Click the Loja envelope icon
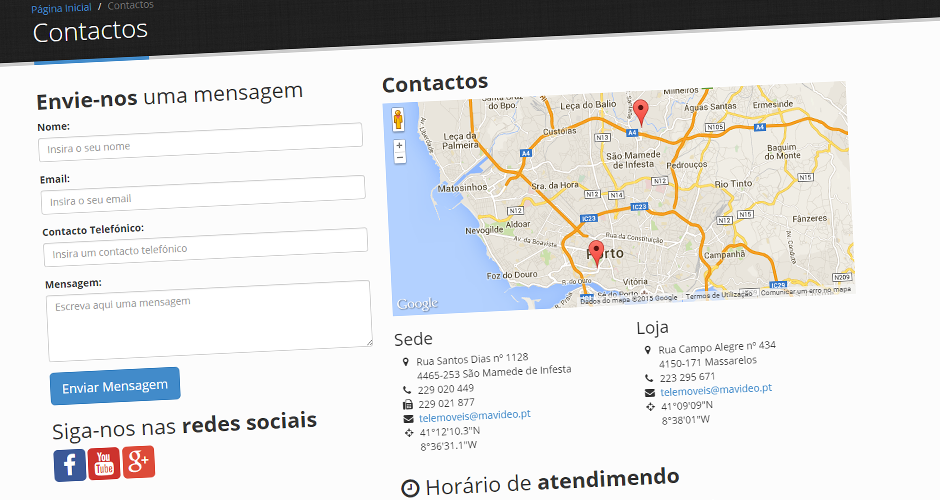 (x=650, y=393)
